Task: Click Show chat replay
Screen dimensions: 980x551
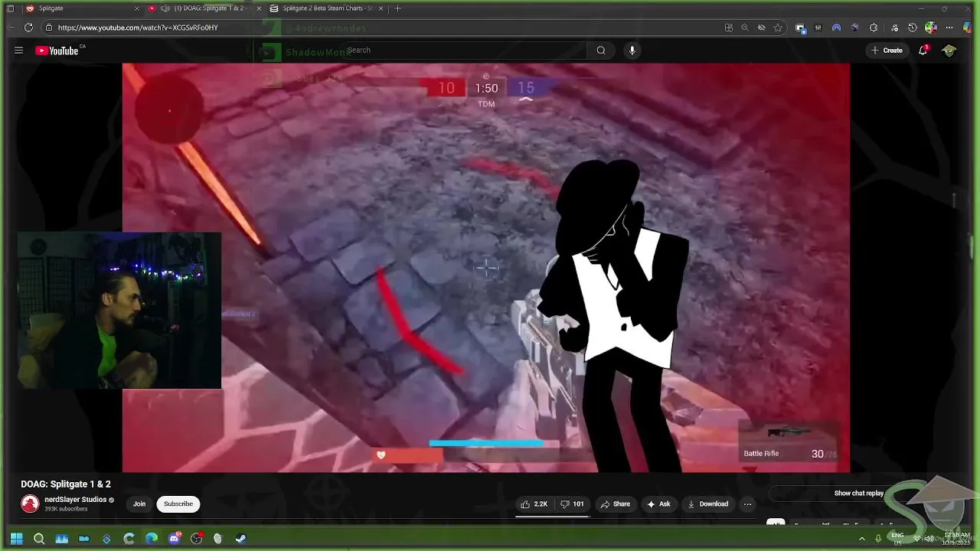Action: (x=858, y=494)
